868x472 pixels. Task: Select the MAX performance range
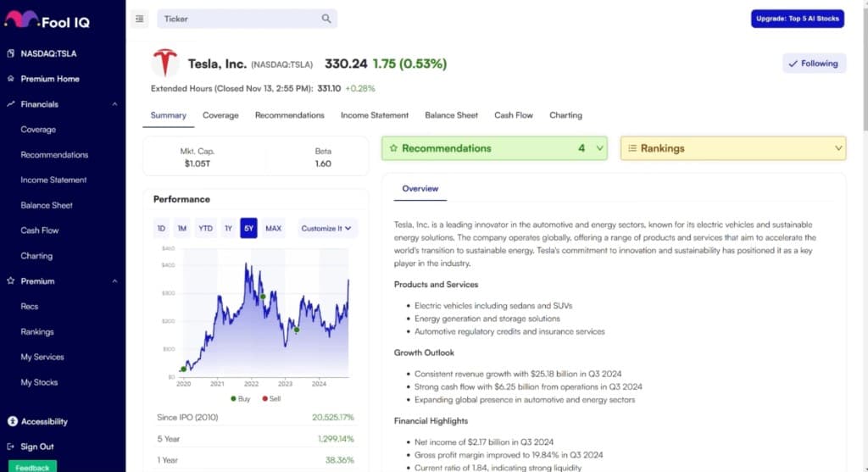[274, 228]
